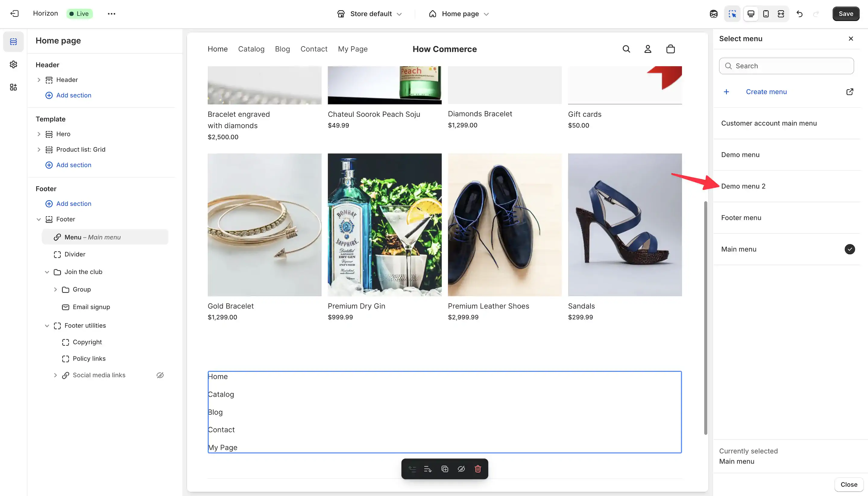Undo the last change

[x=800, y=14]
